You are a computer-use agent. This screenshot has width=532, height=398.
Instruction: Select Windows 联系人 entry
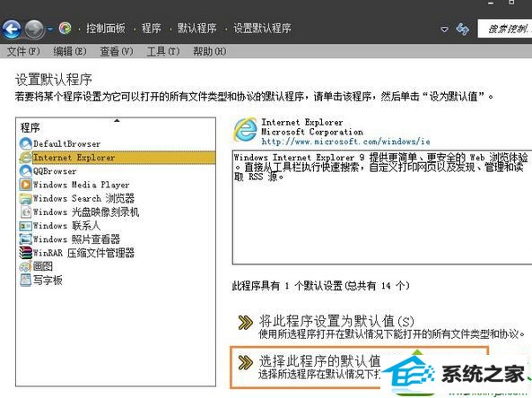click(x=66, y=225)
